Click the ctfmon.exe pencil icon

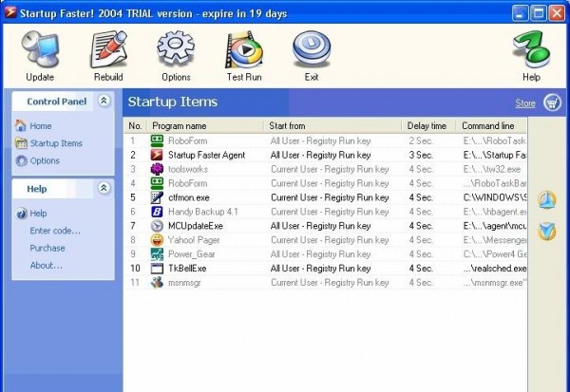click(x=157, y=197)
